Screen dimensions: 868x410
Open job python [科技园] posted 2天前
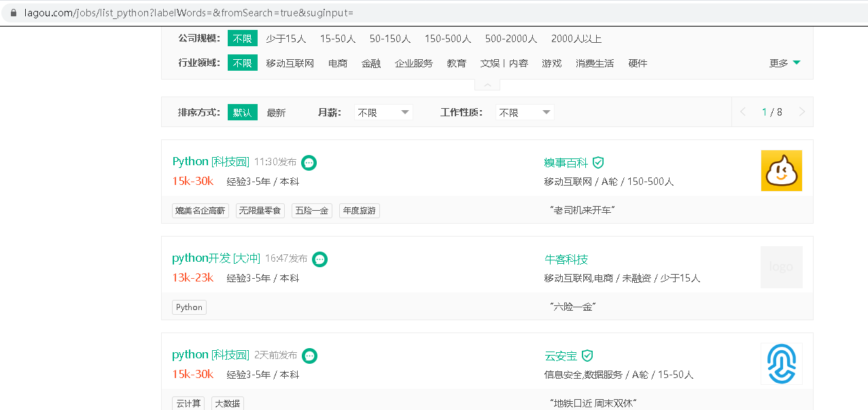click(211, 355)
